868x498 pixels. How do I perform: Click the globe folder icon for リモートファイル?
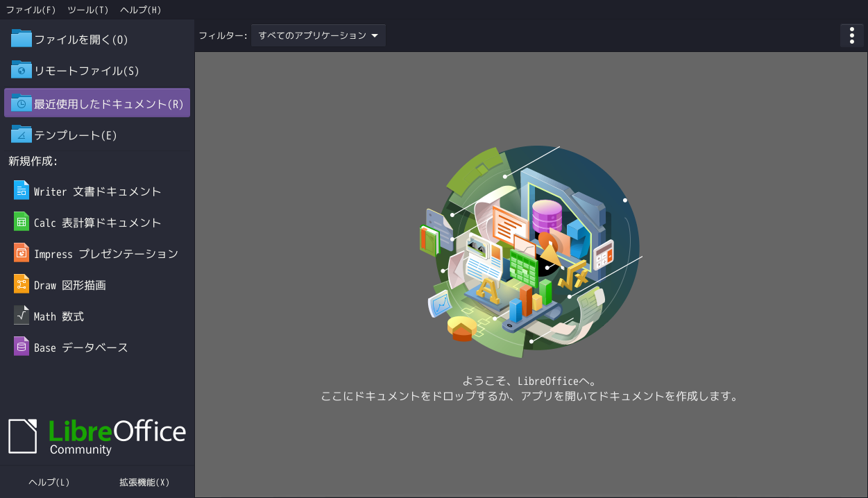22,70
